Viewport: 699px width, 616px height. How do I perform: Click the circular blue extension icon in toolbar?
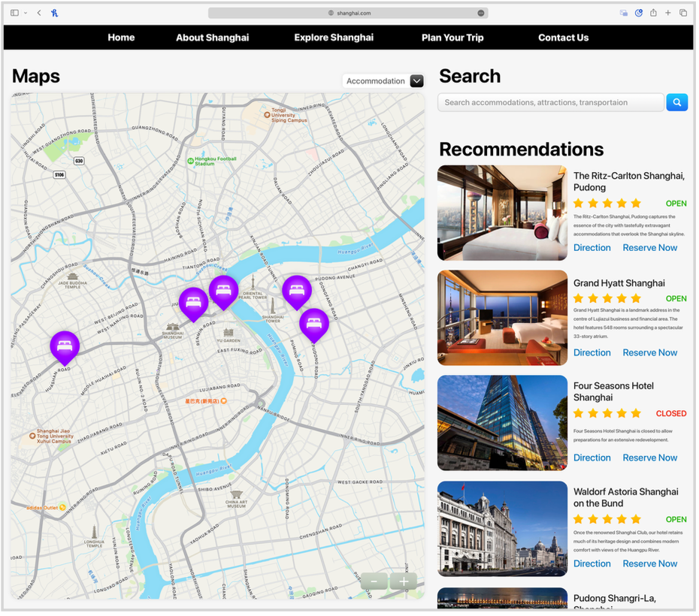click(x=640, y=13)
